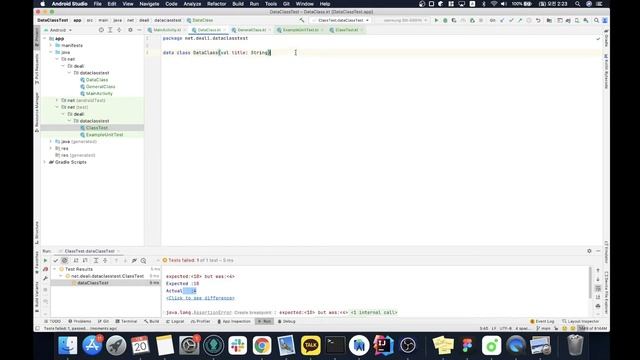Expand the net (androidTest) package
This screenshot has height=360, width=640.
(57, 100)
